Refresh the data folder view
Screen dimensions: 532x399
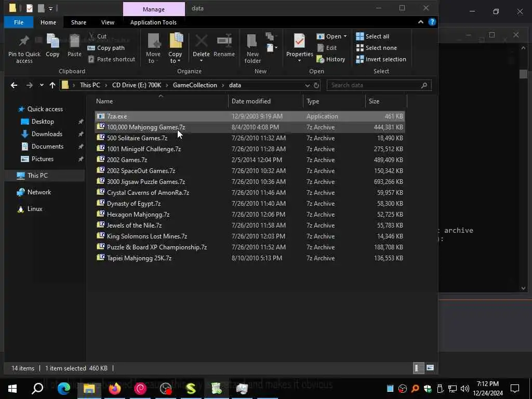316,85
